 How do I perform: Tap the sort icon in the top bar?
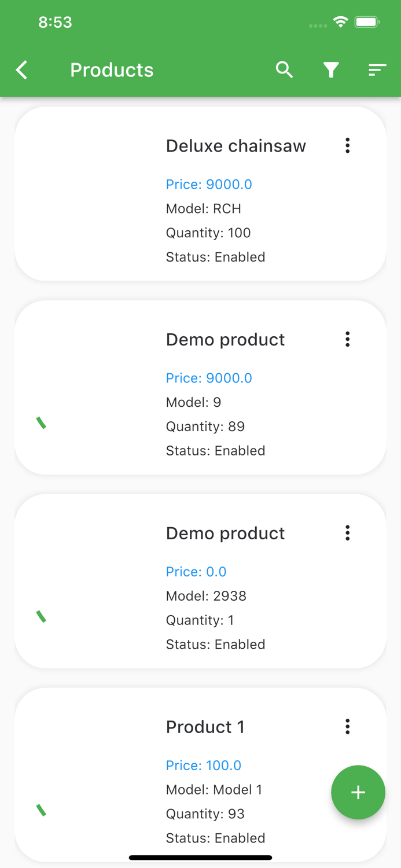point(377,69)
